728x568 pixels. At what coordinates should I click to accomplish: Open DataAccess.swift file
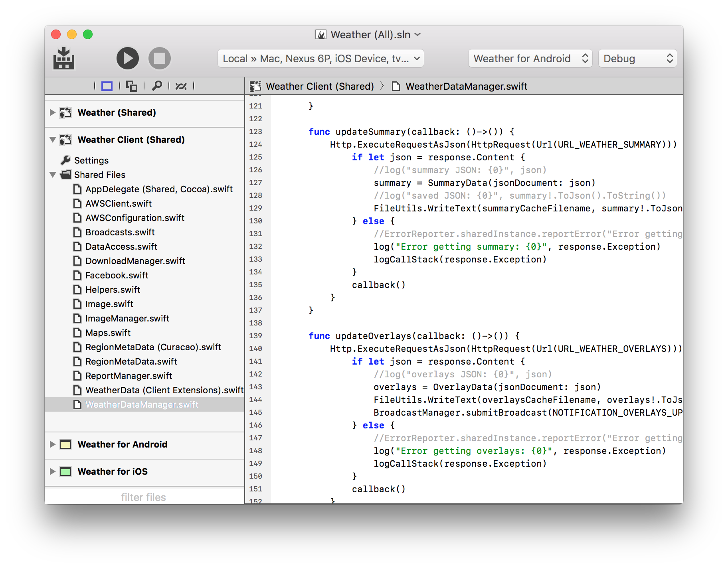point(121,247)
